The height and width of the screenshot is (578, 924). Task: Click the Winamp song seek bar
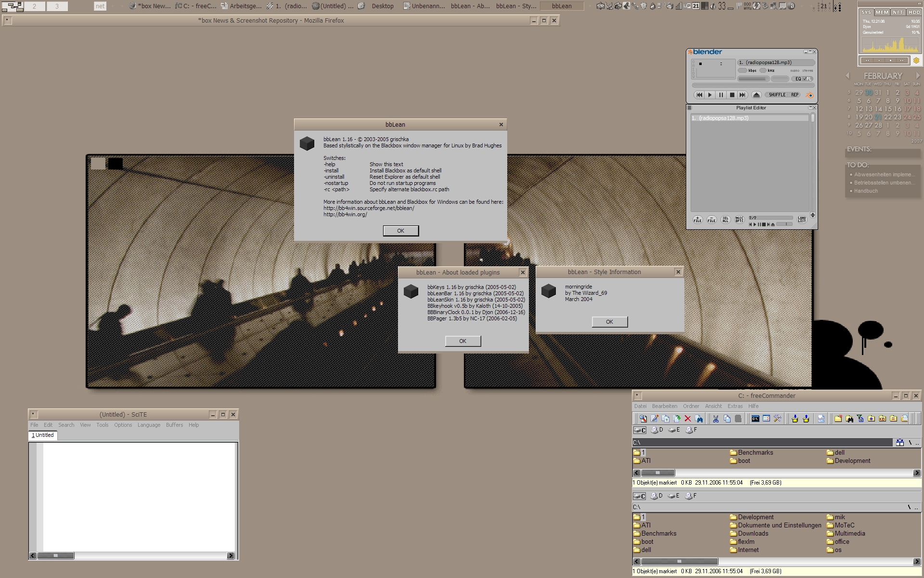pos(752,86)
